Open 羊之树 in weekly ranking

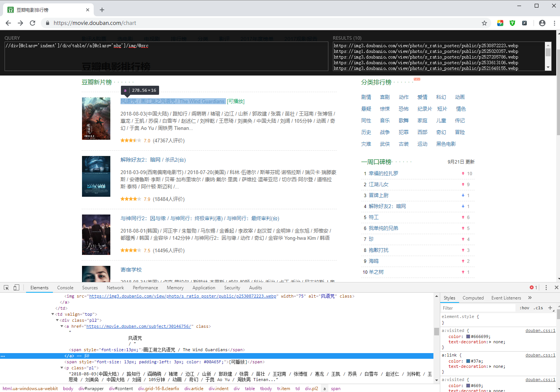tap(376, 272)
